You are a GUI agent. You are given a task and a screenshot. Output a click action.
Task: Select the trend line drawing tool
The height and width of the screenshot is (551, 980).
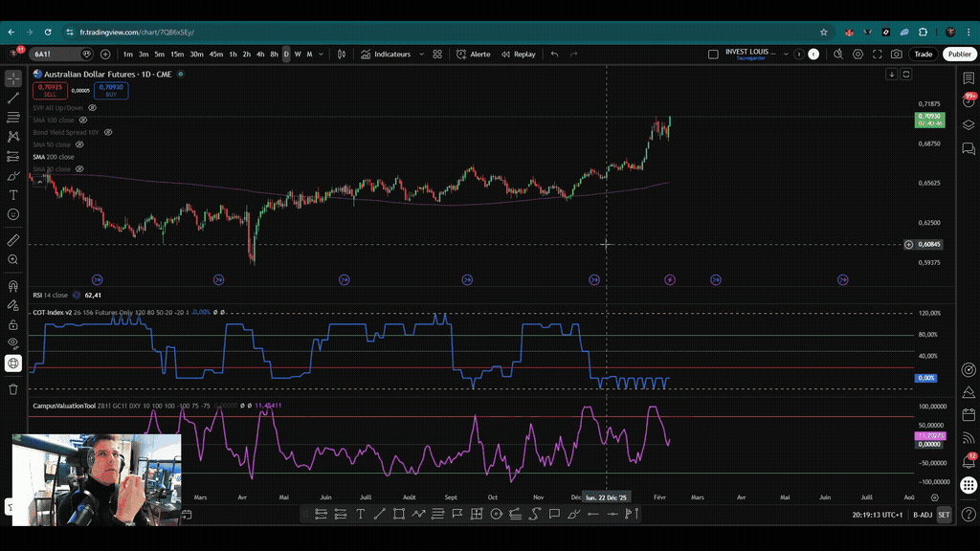click(x=13, y=99)
